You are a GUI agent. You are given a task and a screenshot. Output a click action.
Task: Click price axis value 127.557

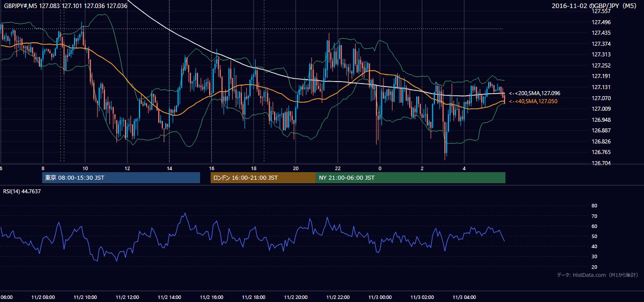[x=601, y=11]
